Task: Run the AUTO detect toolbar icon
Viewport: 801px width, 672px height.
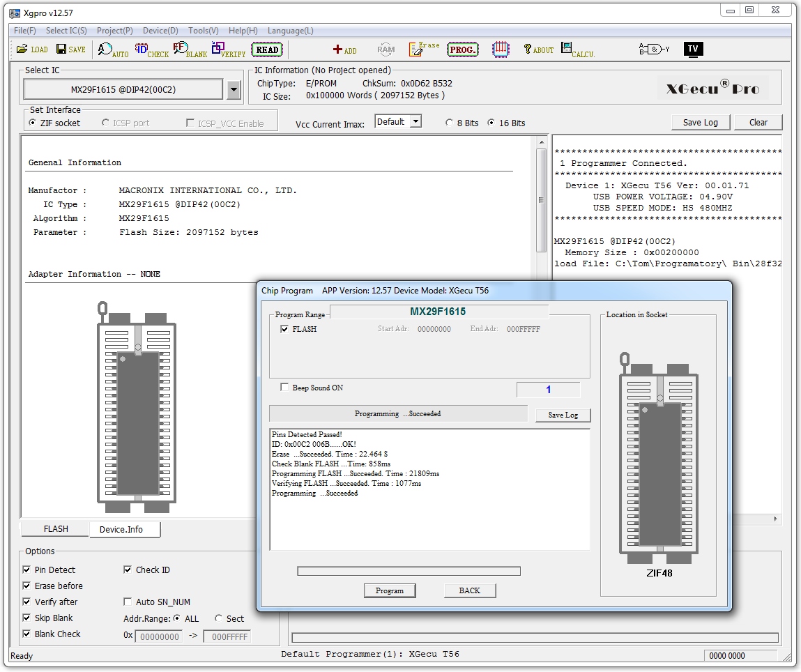Action: tap(112, 50)
